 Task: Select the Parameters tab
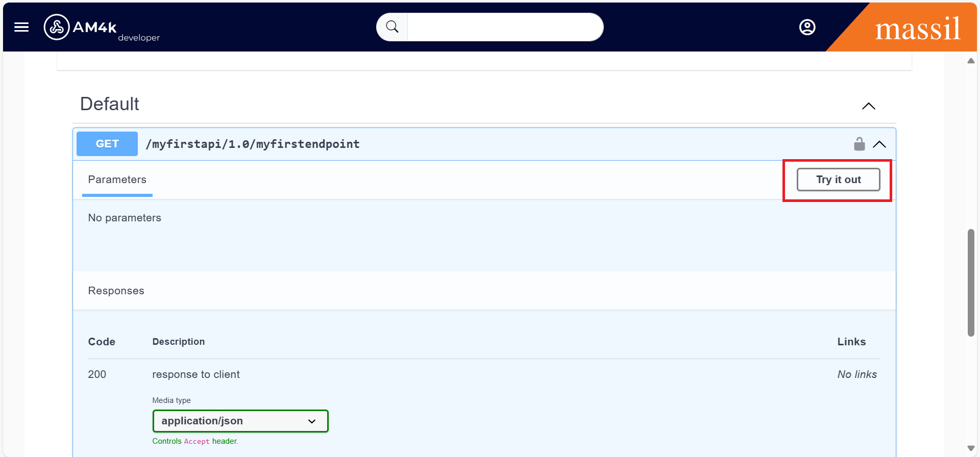(117, 180)
